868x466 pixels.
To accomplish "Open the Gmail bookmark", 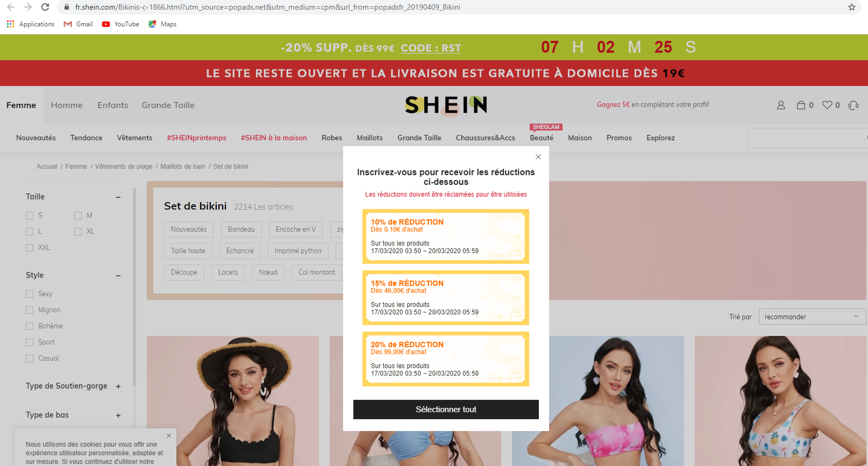I will pos(78,24).
